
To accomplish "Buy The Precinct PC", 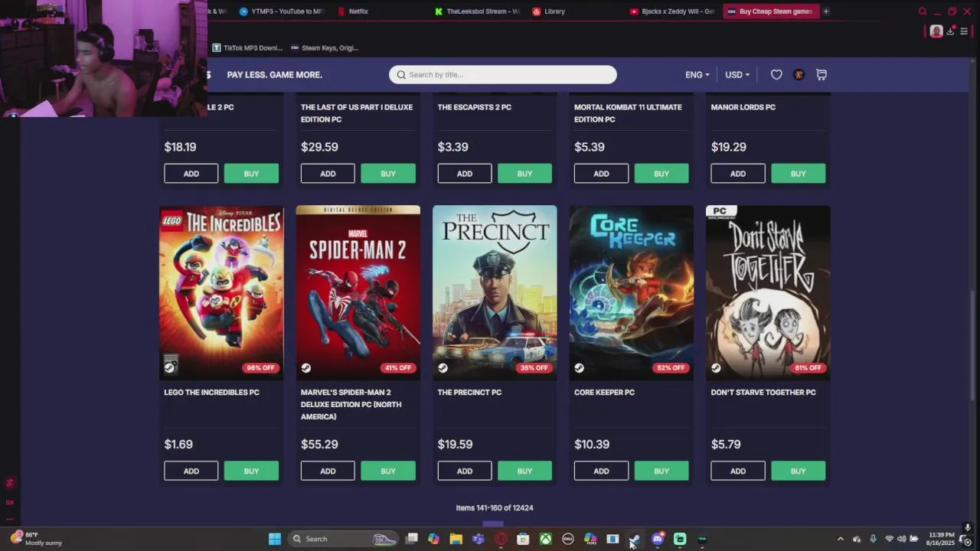I will (524, 471).
